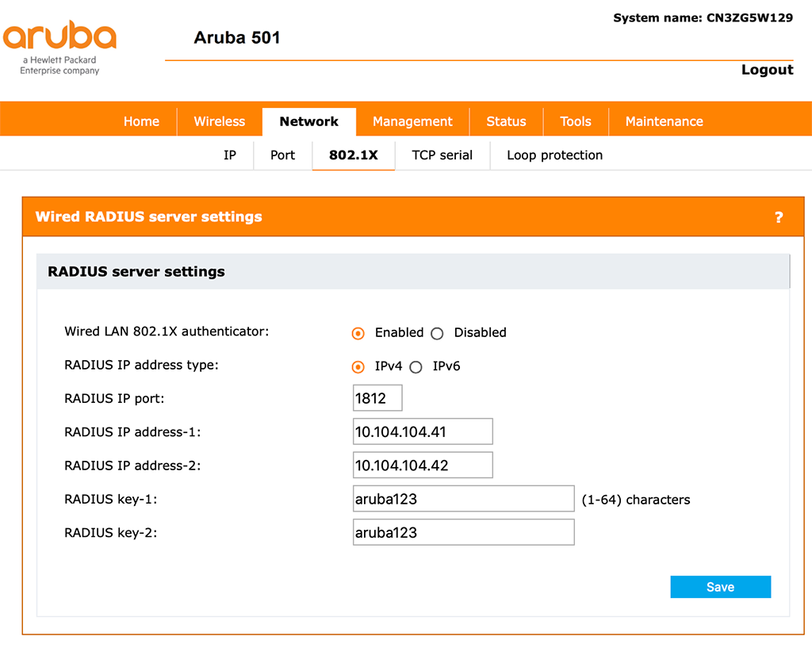Click the Logout link
Screen dimensions: 812x663
[x=767, y=70]
